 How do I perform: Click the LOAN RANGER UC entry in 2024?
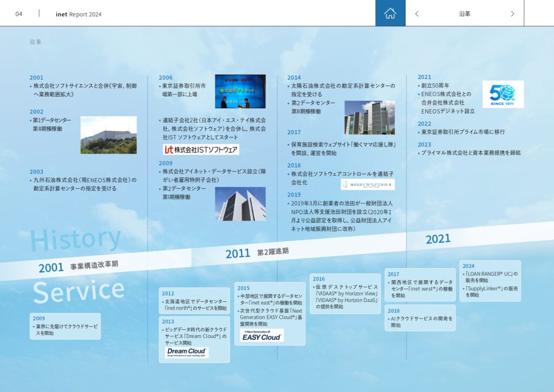[x=490, y=277]
